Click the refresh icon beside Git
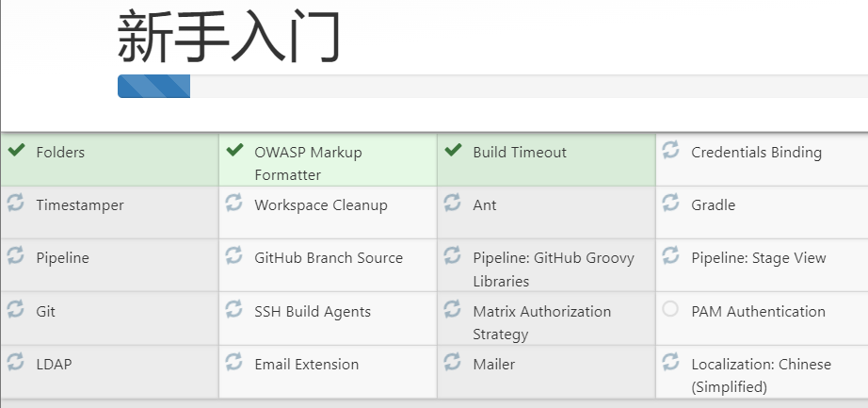The height and width of the screenshot is (408, 868). pos(15,309)
